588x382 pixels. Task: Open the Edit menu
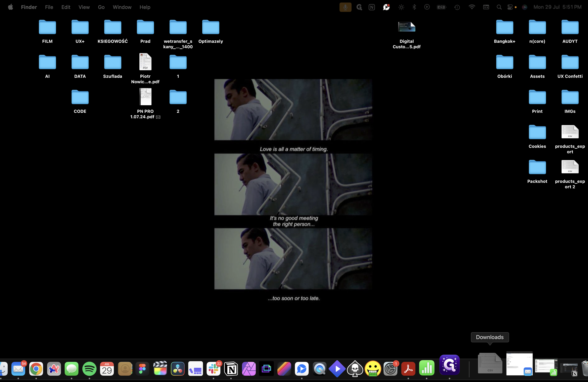pos(66,7)
